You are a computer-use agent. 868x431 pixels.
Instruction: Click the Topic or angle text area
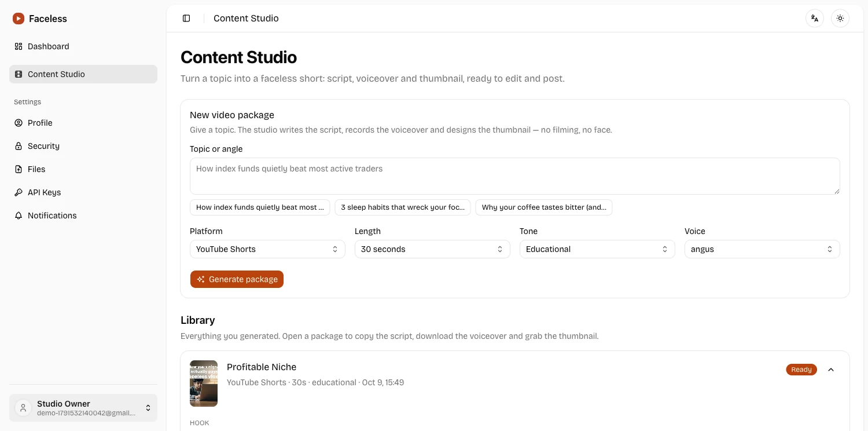point(515,176)
